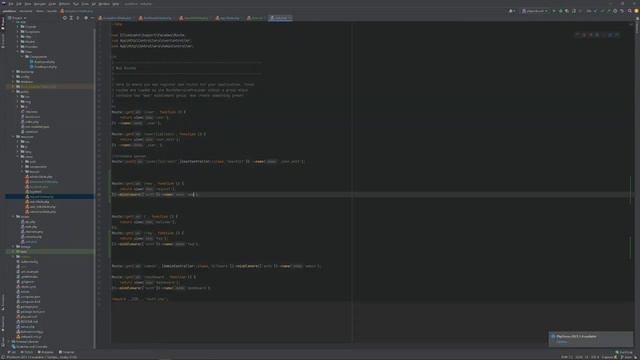Screen dimensions: 640x360
Task: Click the status bar PhpStorm update message
Action: (42, 357)
